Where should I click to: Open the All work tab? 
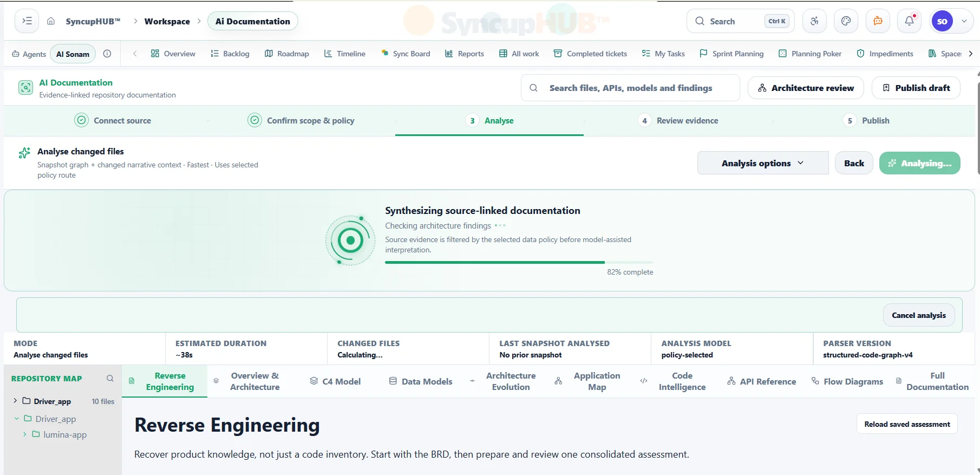click(x=519, y=54)
